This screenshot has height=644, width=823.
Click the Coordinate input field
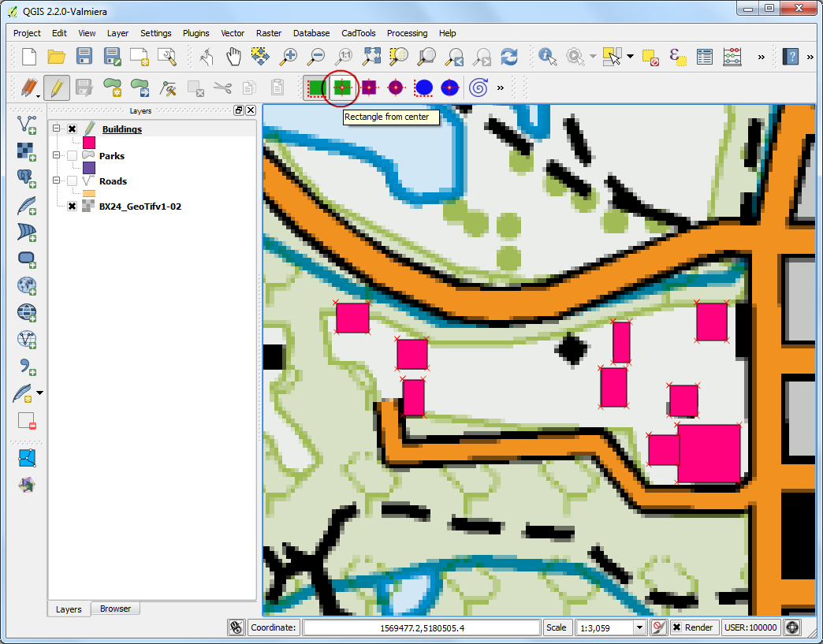[422, 627]
